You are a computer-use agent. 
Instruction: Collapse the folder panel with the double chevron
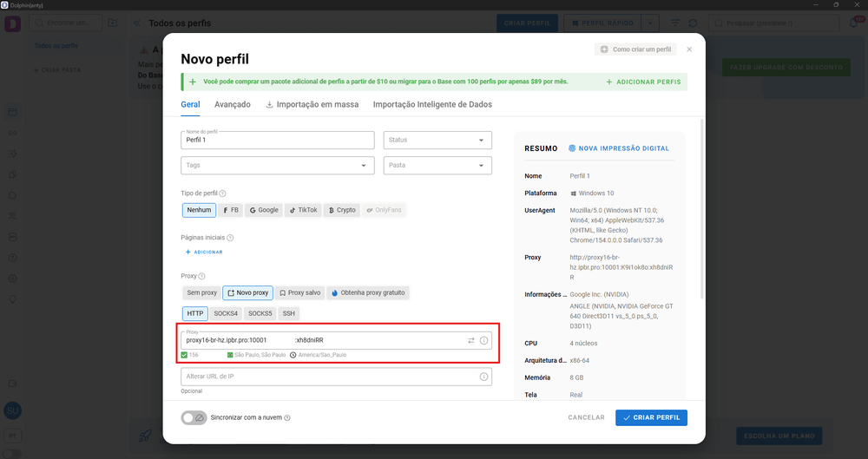tap(137, 23)
